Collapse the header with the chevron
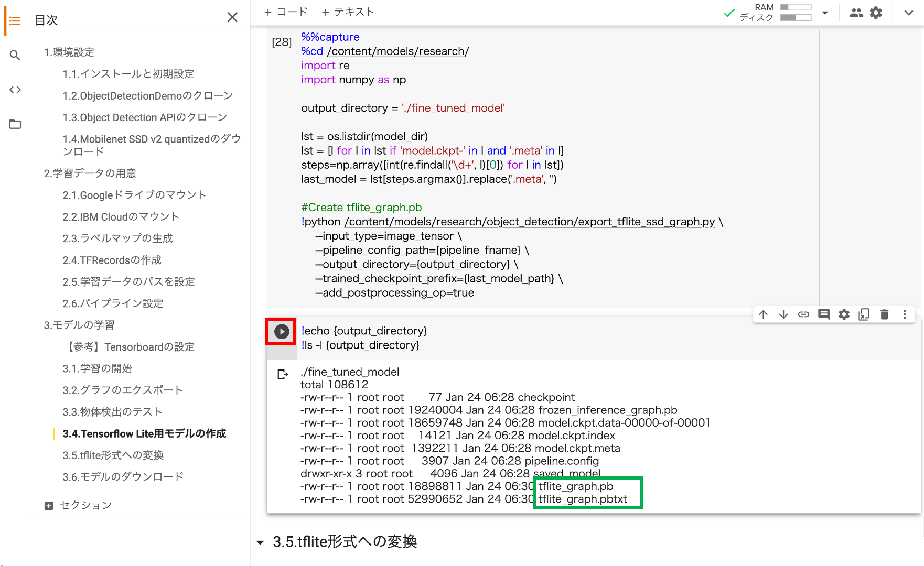 click(x=909, y=13)
